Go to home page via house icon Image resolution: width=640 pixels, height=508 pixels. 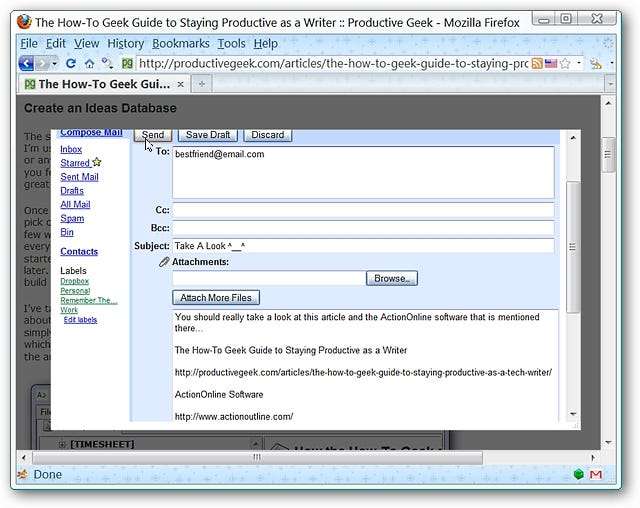89,63
